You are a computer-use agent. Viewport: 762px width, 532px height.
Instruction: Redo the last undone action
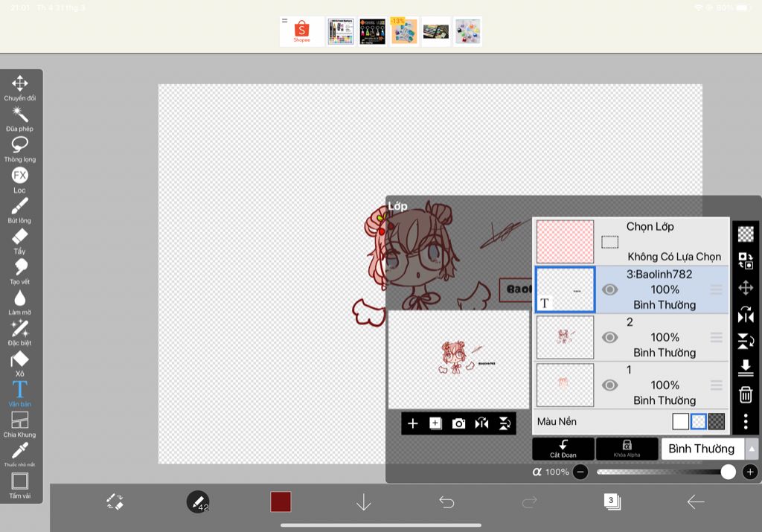point(529,501)
